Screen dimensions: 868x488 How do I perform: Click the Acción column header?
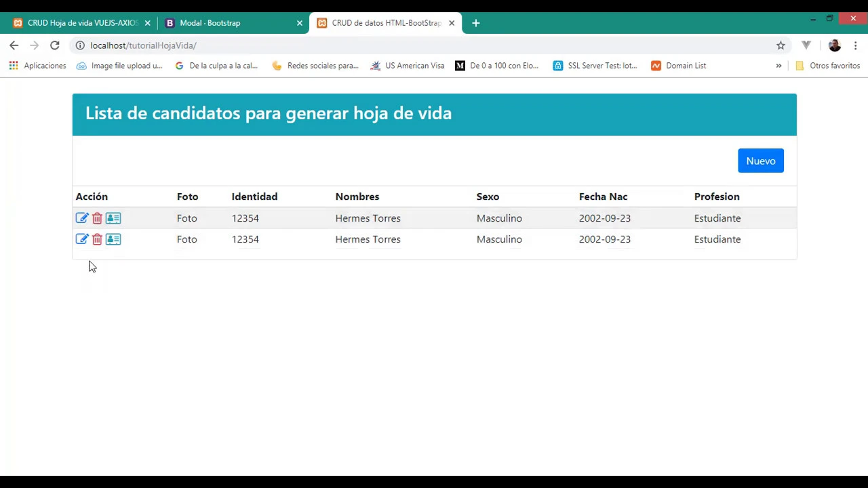[x=92, y=197]
